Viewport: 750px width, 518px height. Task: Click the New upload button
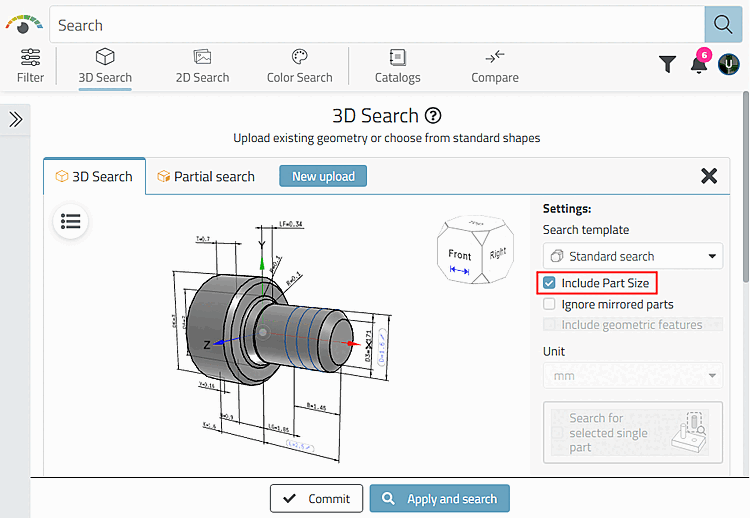click(x=323, y=176)
